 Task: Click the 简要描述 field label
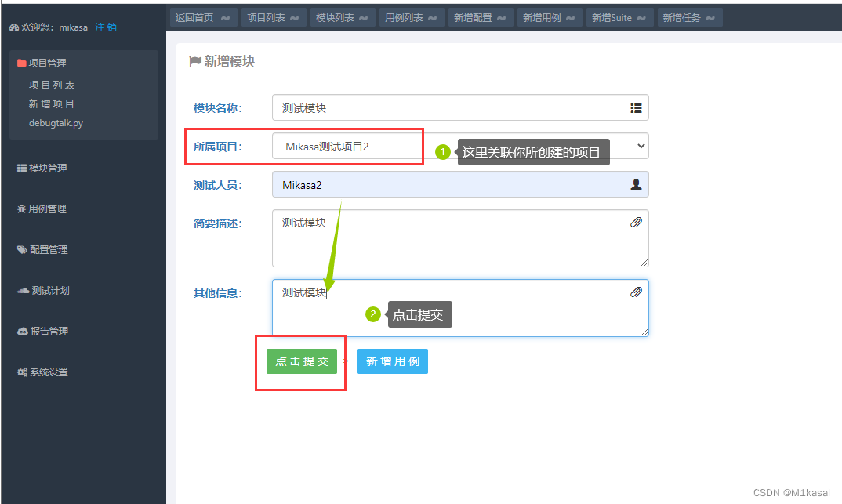click(x=218, y=224)
